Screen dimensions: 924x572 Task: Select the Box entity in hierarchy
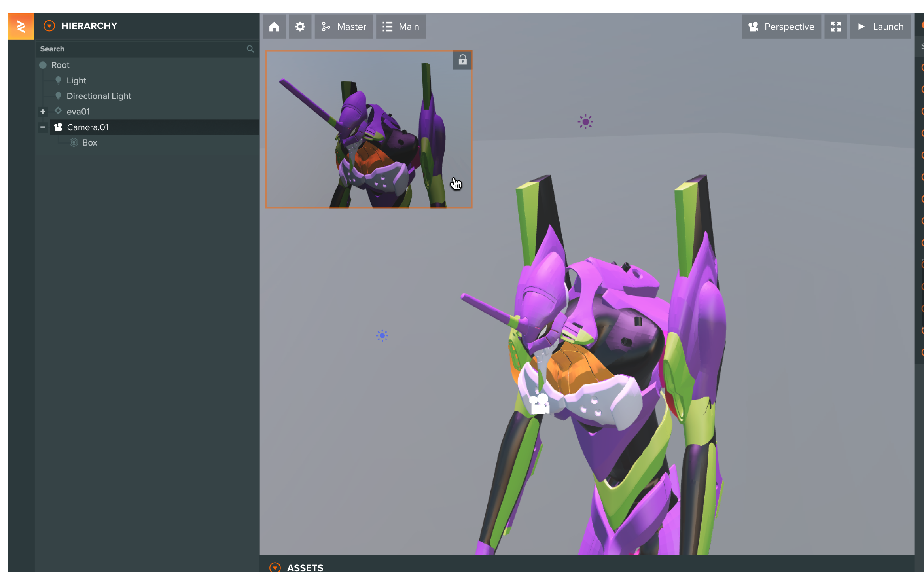(89, 142)
